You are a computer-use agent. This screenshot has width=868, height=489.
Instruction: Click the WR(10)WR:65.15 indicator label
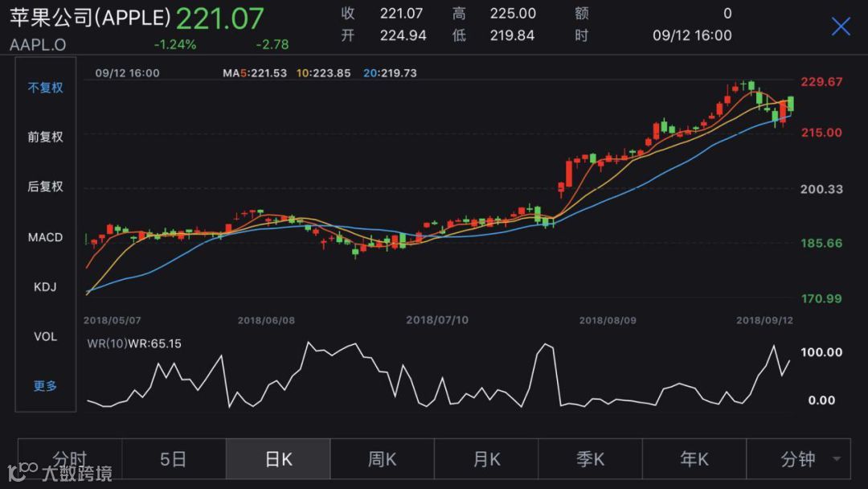click(134, 343)
